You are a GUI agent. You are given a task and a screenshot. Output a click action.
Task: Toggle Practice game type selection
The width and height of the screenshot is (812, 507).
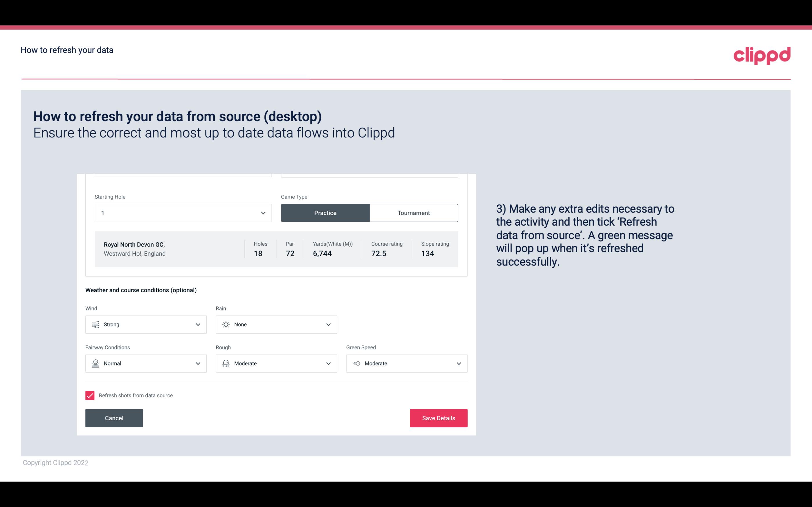coord(325,213)
